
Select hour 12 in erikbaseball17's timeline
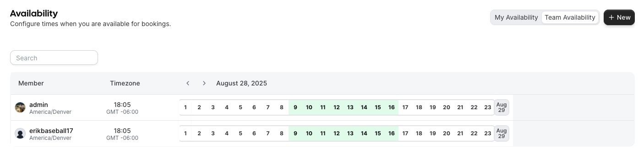337,133
